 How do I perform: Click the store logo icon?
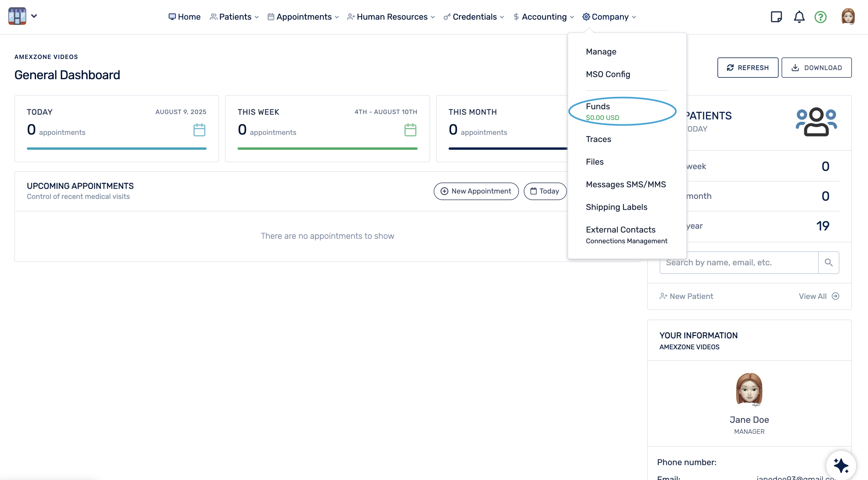coord(17,16)
